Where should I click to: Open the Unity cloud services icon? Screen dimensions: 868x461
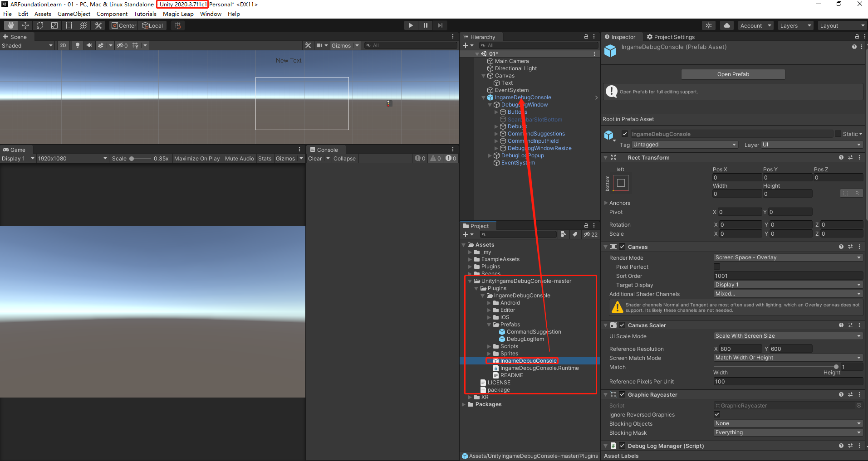point(726,25)
